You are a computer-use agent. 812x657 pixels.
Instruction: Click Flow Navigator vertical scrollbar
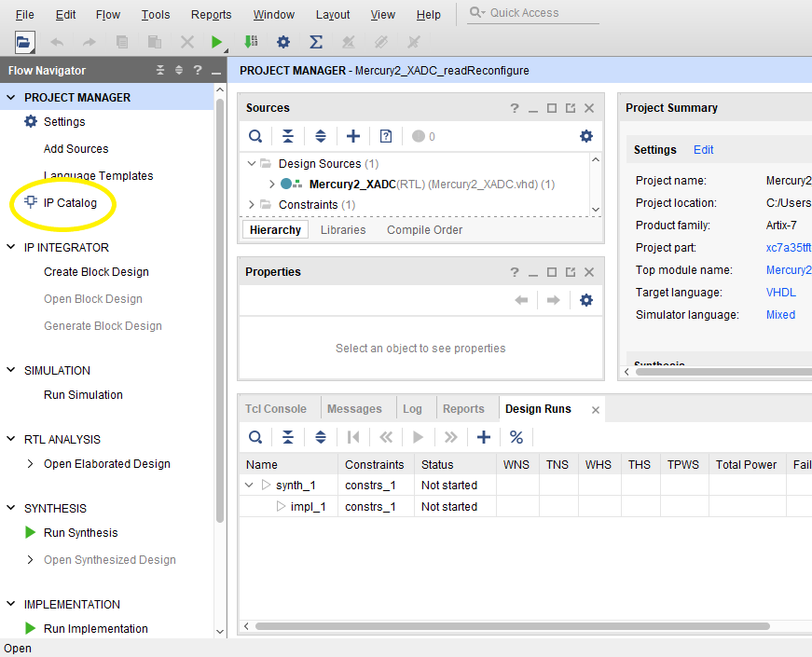220,310
